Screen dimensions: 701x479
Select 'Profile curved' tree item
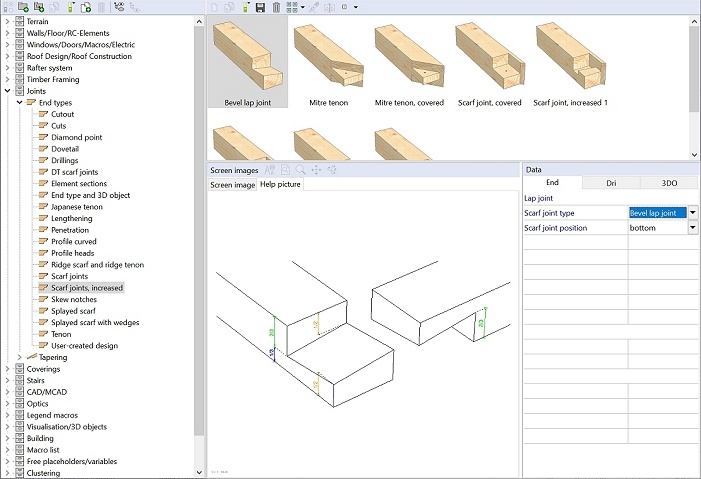[74, 242]
